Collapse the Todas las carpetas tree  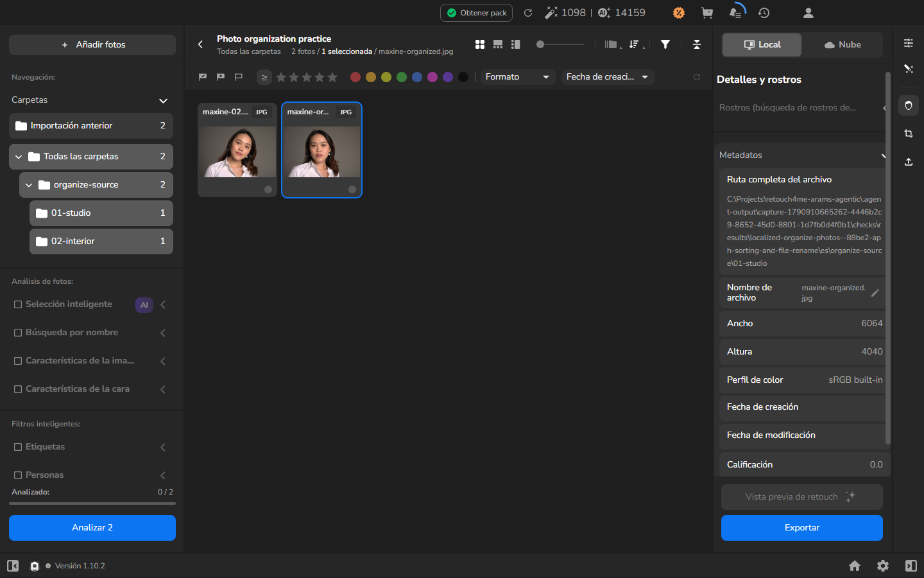pyautogui.click(x=19, y=157)
